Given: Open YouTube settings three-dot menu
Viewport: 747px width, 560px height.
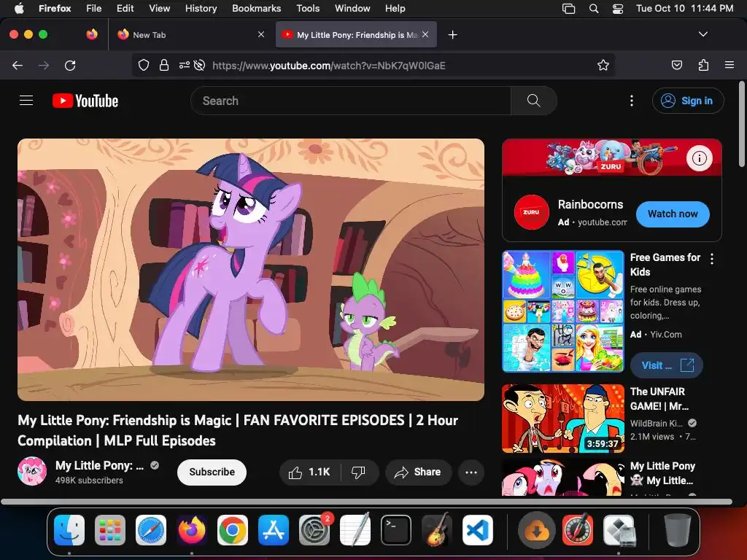Looking at the screenshot, I should tap(632, 101).
